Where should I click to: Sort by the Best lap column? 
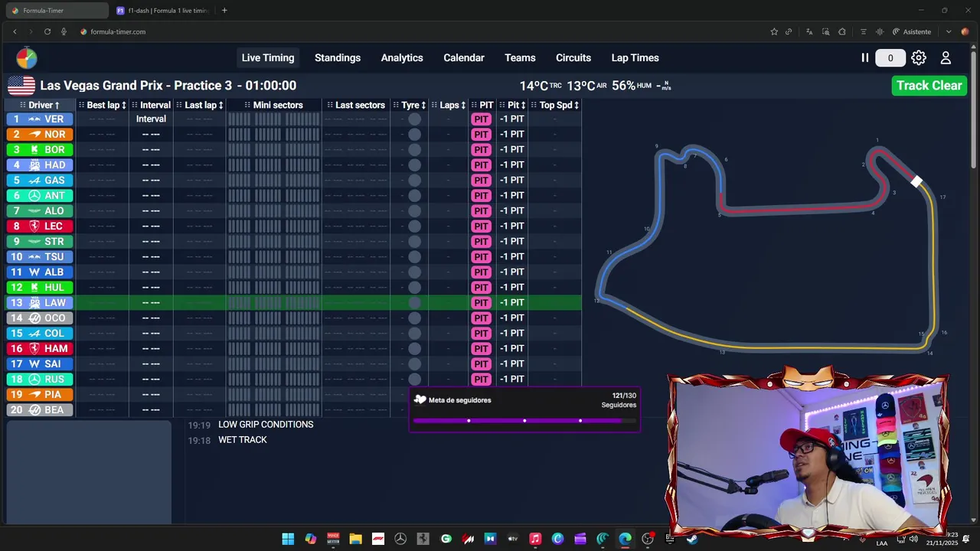(x=102, y=105)
